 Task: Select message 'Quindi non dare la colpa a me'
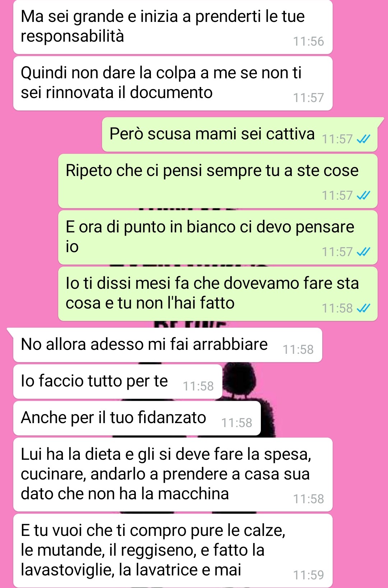tap(173, 83)
